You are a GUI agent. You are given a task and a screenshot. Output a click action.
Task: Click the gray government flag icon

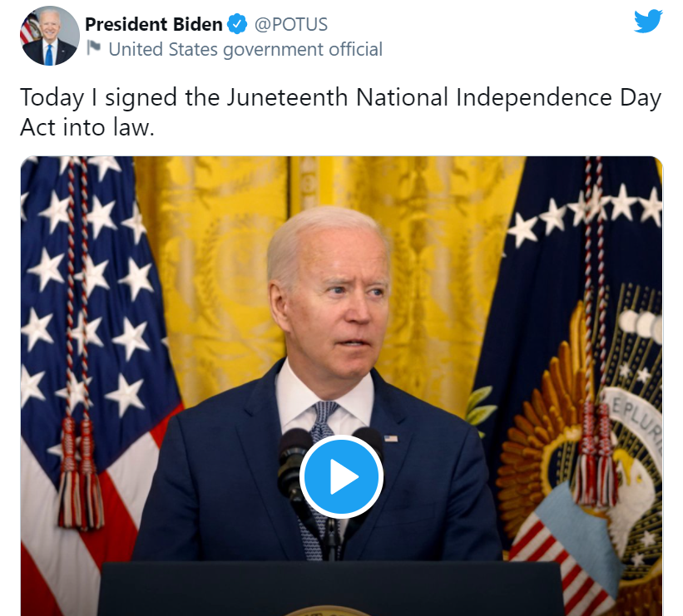[94, 48]
